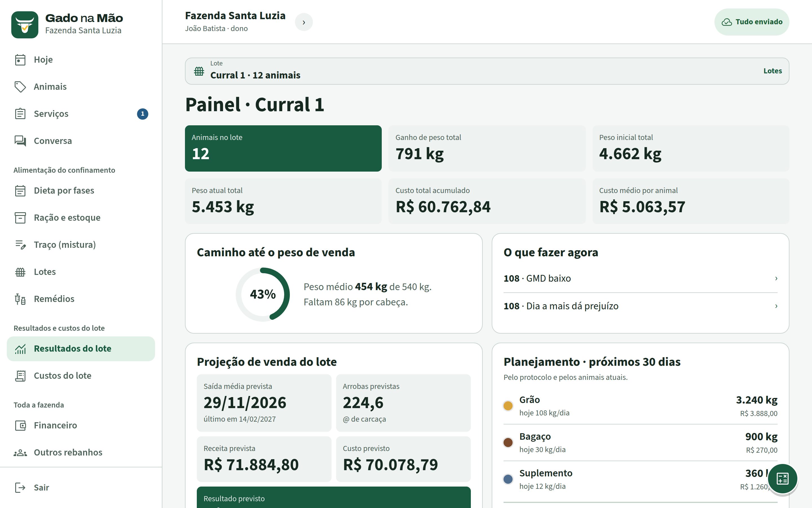Go to the Animais section
The width and height of the screenshot is (812, 508).
(x=81, y=87)
